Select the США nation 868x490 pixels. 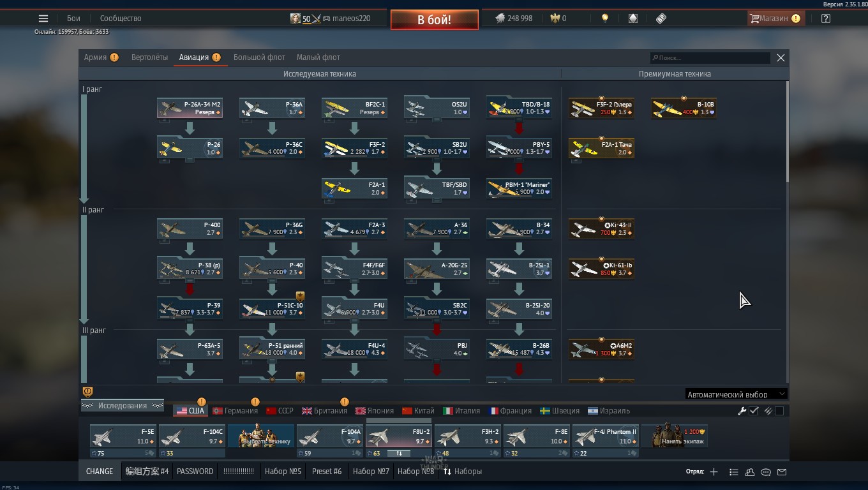[x=190, y=411]
